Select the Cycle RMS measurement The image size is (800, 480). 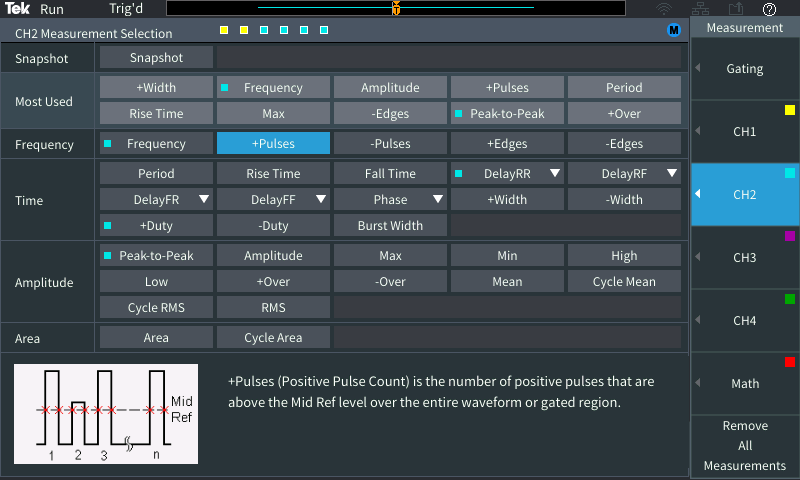[156, 308]
